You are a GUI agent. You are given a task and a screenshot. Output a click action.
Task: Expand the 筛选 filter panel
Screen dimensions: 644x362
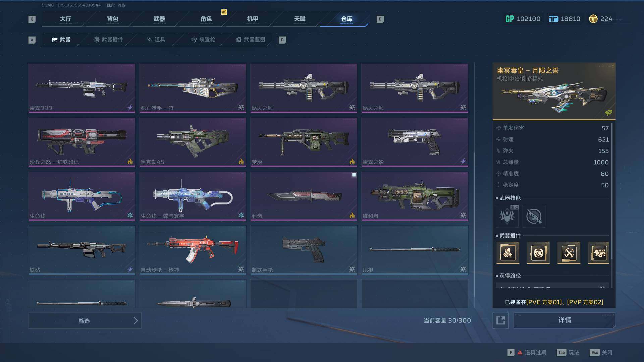85,321
